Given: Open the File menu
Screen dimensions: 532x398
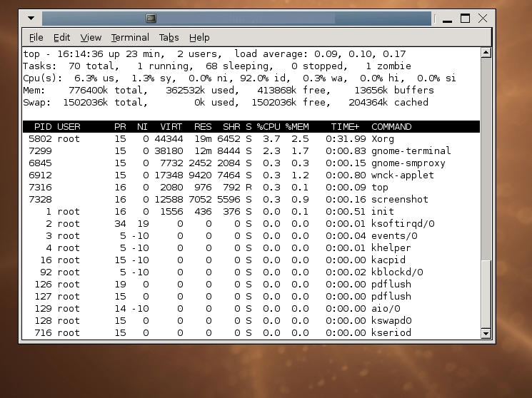Looking at the screenshot, I should (x=36, y=38).
